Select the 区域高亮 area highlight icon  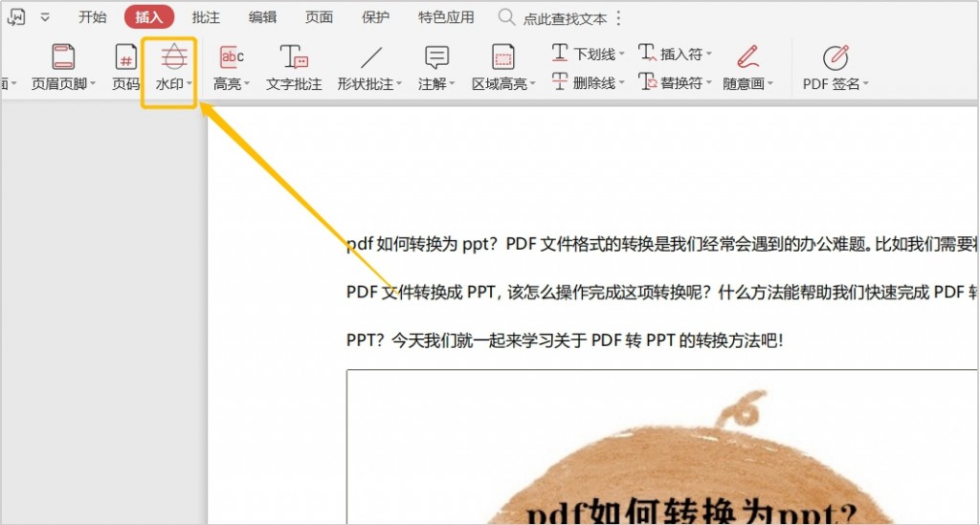(x=503, y=56)
